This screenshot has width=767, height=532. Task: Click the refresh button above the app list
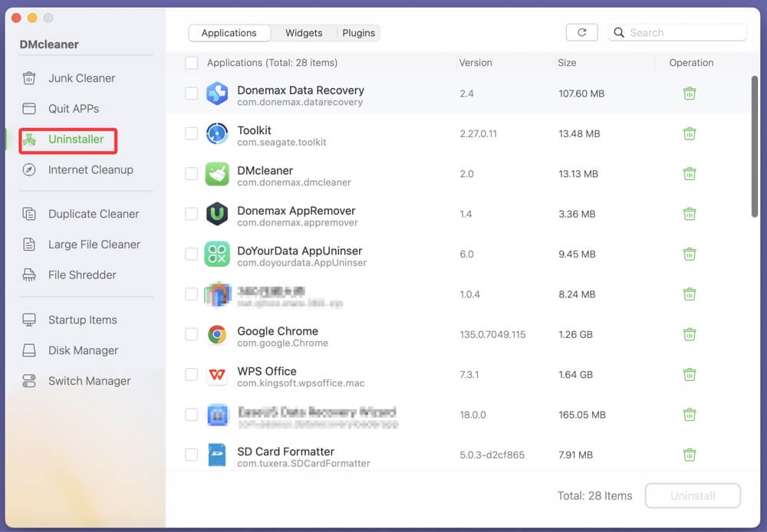581,32
